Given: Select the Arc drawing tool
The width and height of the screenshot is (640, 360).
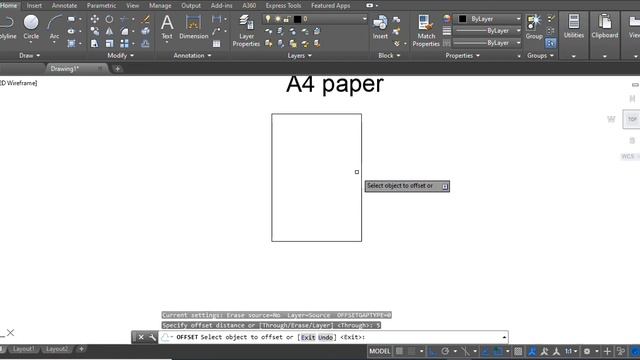Looking at the screenshot, I should point(54,27).
